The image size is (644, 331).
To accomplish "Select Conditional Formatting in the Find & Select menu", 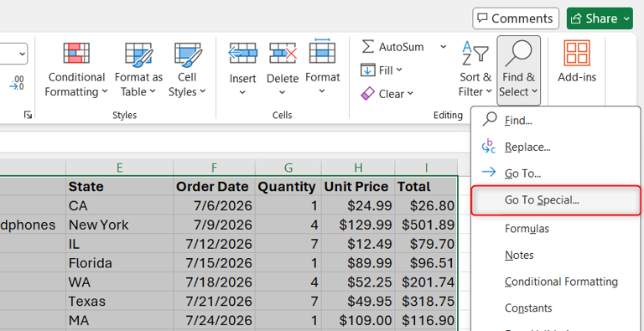I will [x=556, y=282].
